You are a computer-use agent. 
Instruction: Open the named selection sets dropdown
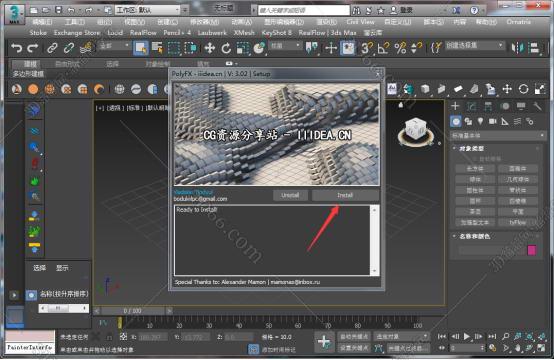tap(475, 46)
